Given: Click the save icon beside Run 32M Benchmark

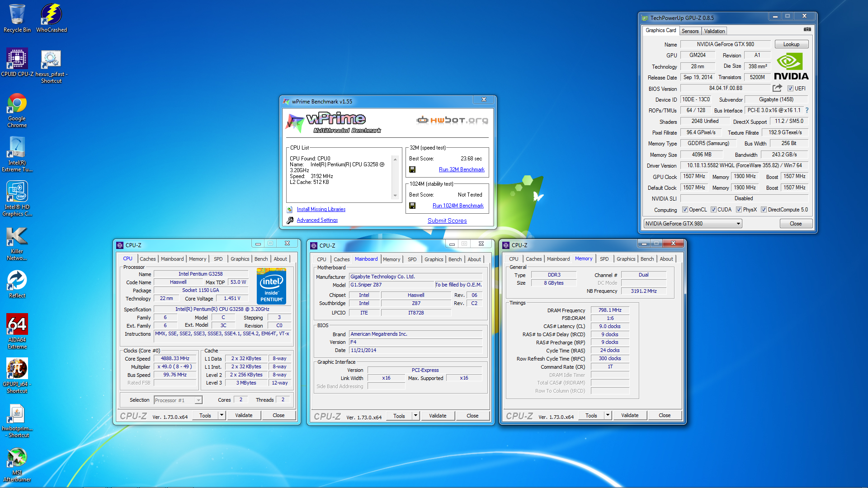Looking at the screenshot, I should coord(412,169).
